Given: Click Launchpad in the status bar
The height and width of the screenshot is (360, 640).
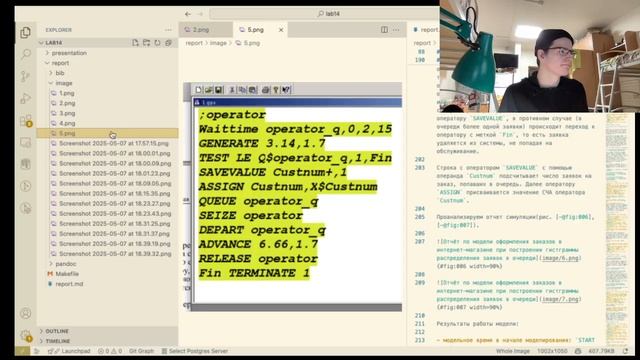Looking at the screenshot, I should pos(69,351).
